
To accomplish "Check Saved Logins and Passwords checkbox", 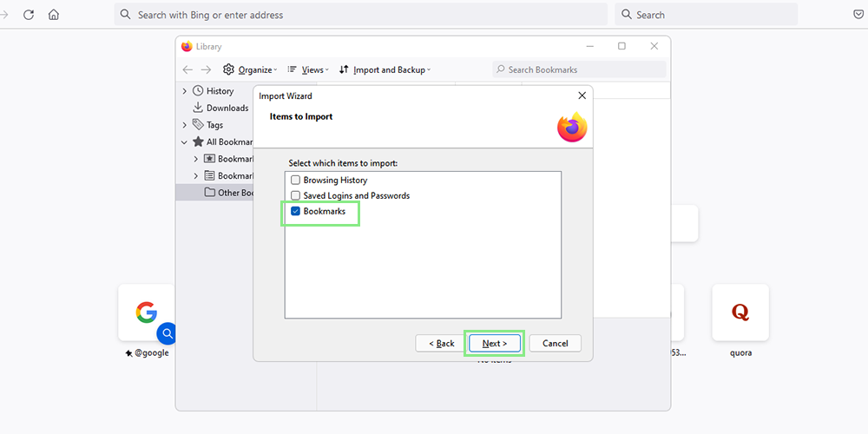I will click(x=296, y=195).
